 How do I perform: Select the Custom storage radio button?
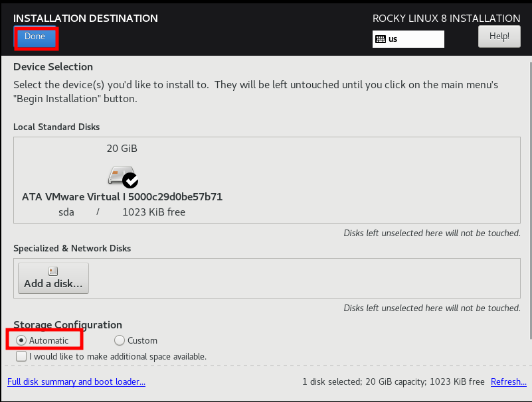pyautogui.click(x=120, y=340)
